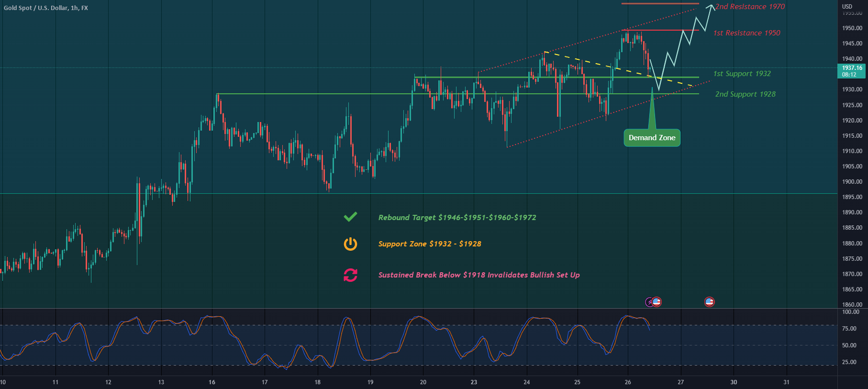
Task: Click the orange power icon beside Support Zone
Action: (350, 244)
